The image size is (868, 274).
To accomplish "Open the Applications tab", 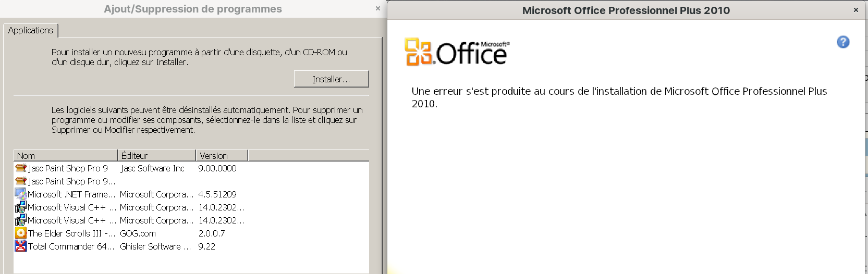I will (x=31, y=31).
